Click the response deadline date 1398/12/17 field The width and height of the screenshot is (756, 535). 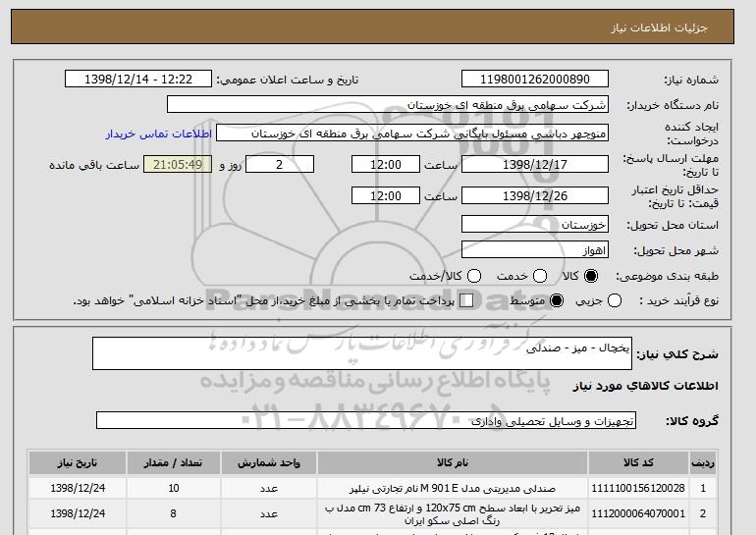click(535, 164)
